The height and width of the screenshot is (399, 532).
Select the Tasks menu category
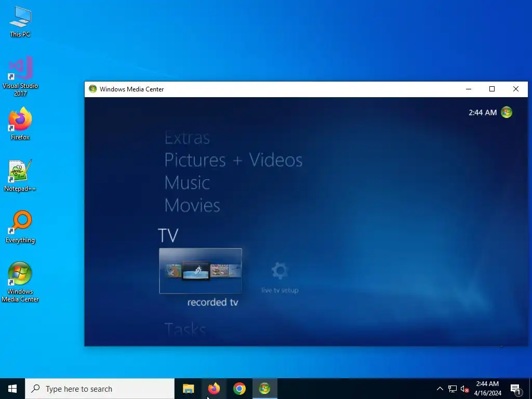(185, 329)
